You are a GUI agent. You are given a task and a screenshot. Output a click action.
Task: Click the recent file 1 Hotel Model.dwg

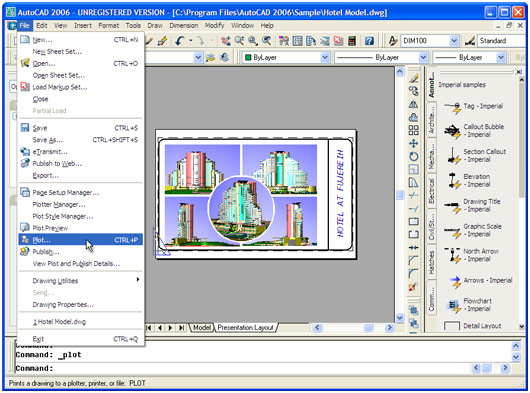[x=80, y=322]
